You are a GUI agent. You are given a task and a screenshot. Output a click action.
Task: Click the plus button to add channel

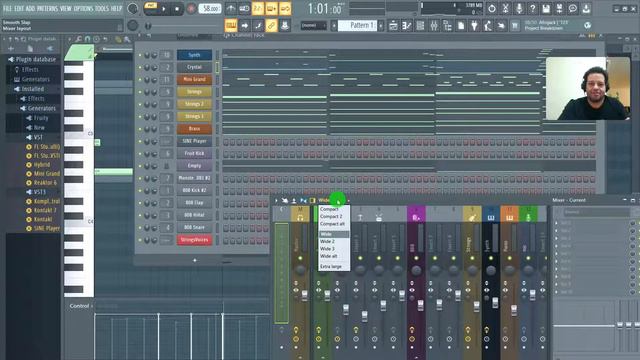pyautogui.click(x=195, y=260)
